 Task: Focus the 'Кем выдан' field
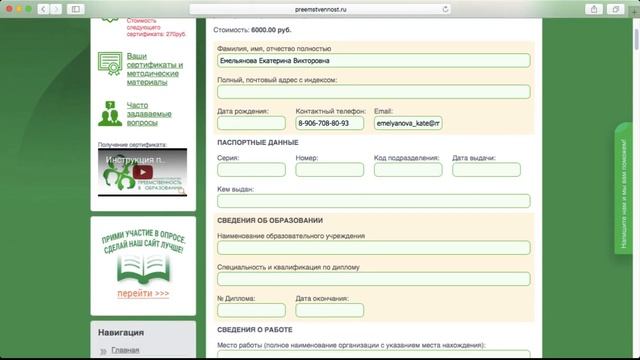pos(373,201)
